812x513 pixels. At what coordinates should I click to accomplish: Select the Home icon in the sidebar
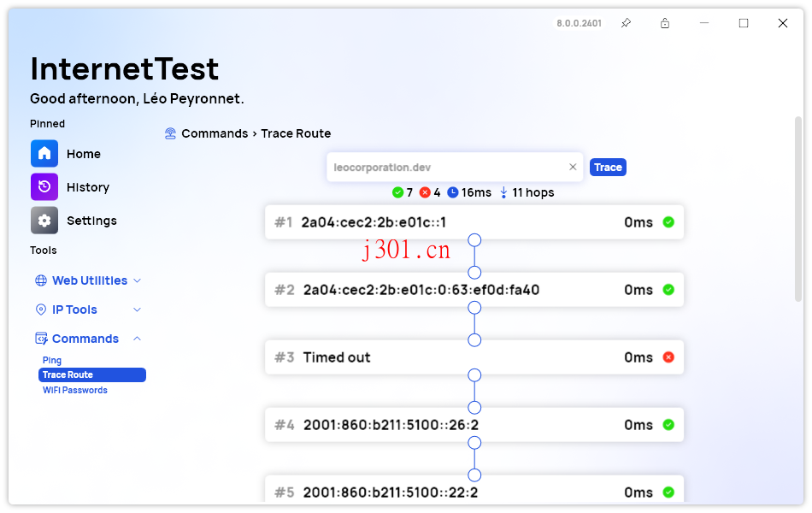point(44,153)
